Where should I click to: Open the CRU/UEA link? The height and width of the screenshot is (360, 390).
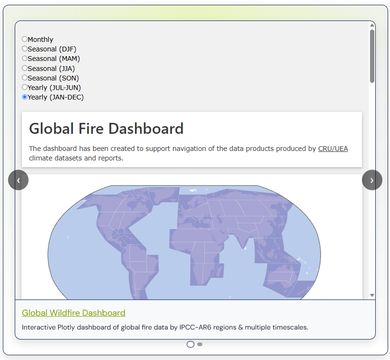coord(333,149)
